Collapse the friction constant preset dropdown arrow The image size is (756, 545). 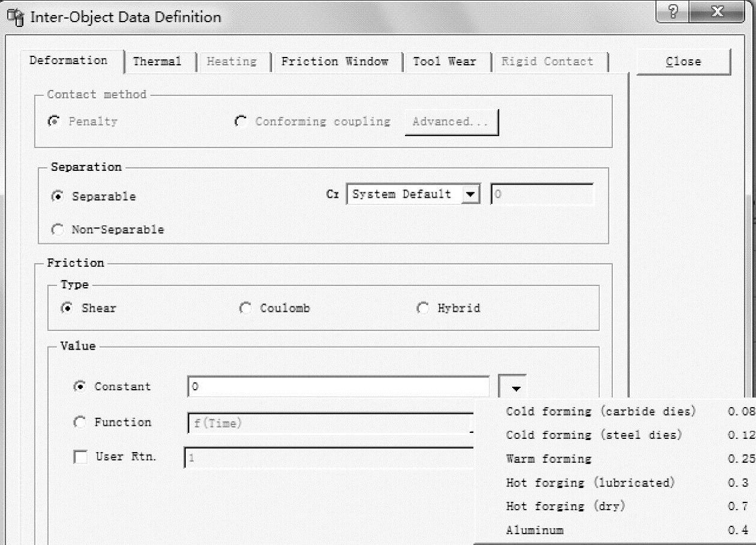pyautogui.click(x=512, y=387)
